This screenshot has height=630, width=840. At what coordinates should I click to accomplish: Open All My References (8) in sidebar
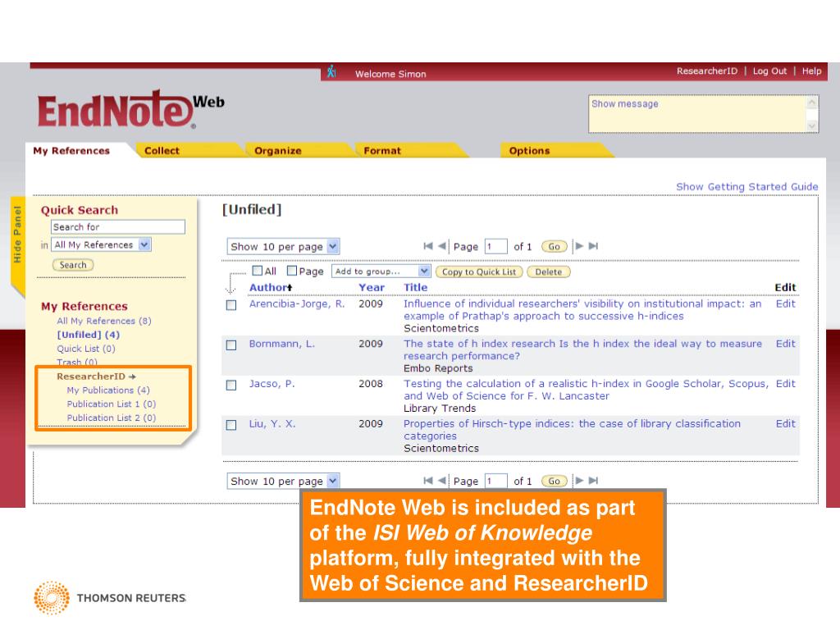[104, 321]
